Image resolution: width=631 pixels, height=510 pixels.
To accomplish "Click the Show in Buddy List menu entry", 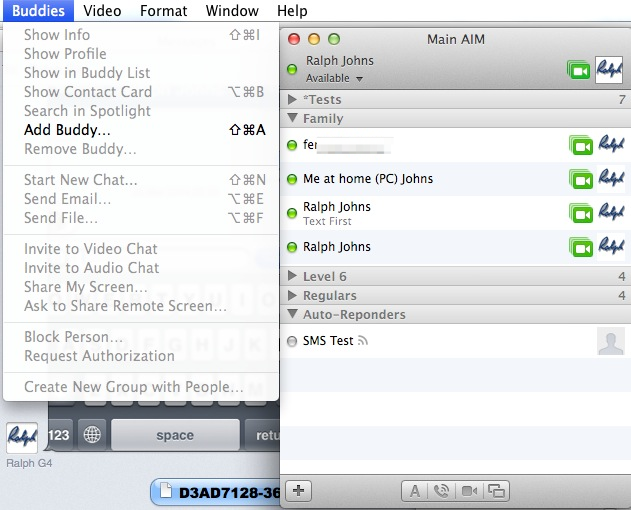I will (141, 72).
